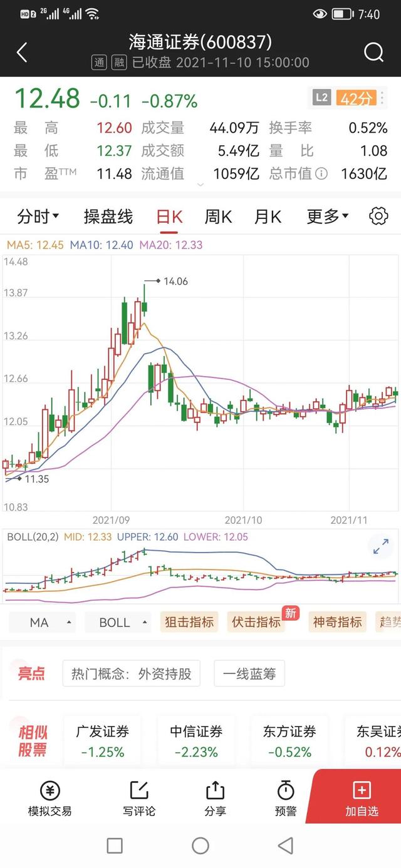Open 预警 alert timer icon

pyautogui.click(x=286, y=799)
